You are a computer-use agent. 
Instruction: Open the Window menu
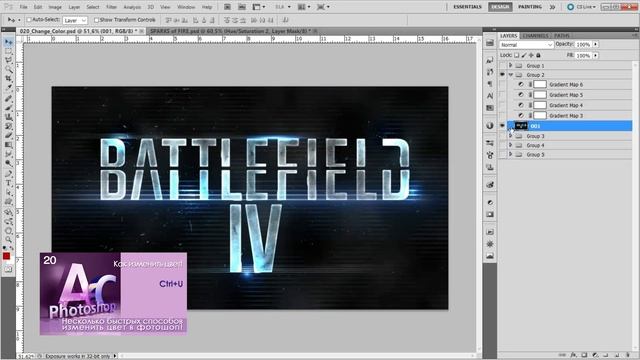(186, 7)
